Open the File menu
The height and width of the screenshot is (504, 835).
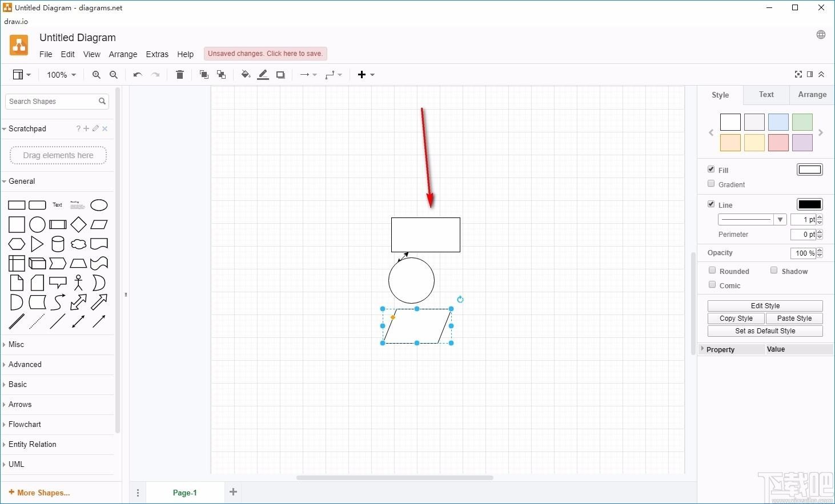click(46, 54)
